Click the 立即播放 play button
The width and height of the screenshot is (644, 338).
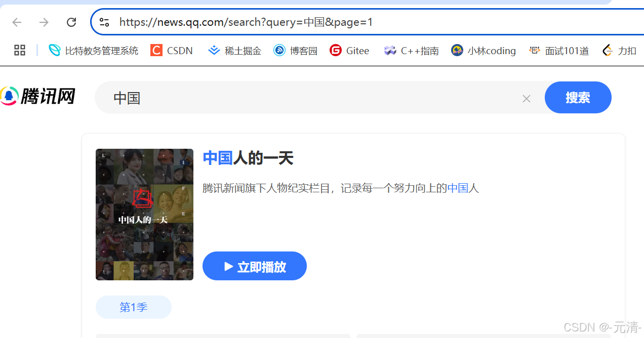point(255,266)
